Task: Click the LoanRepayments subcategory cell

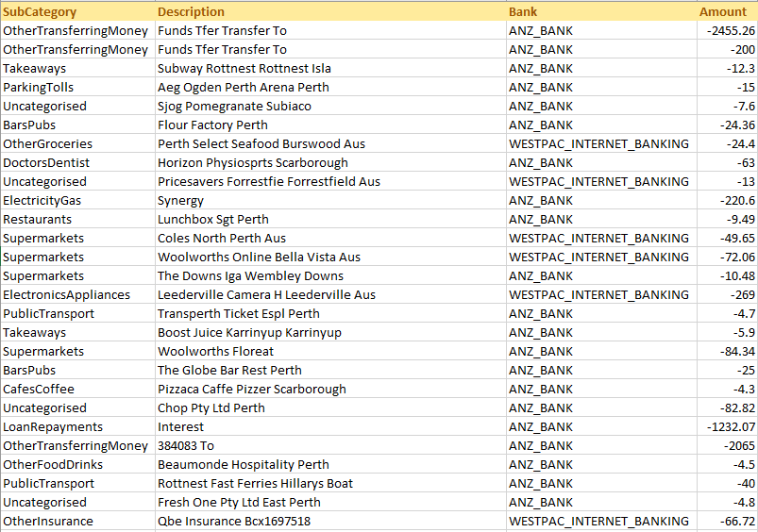Action: (x=77, y=426)
